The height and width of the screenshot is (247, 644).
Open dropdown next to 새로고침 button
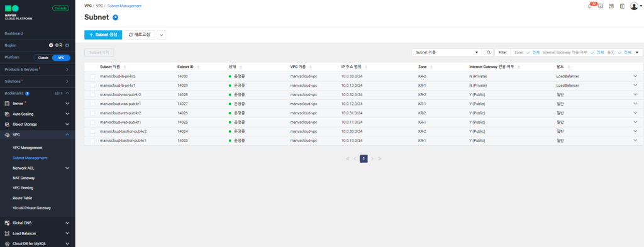(162, 35)
